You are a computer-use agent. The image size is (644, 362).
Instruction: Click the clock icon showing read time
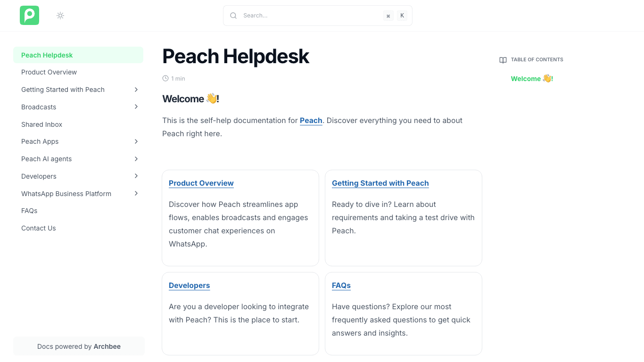coord(165,78)
